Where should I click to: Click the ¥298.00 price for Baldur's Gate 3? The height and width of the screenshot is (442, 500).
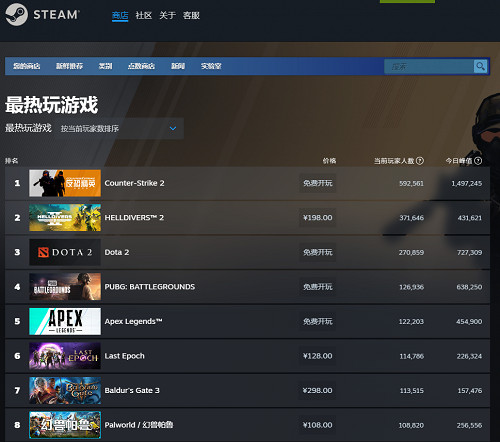tap(318, 390)
